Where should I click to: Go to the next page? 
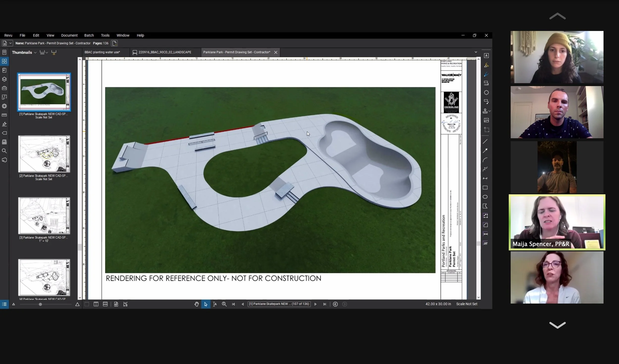click(x=315, y=304)
